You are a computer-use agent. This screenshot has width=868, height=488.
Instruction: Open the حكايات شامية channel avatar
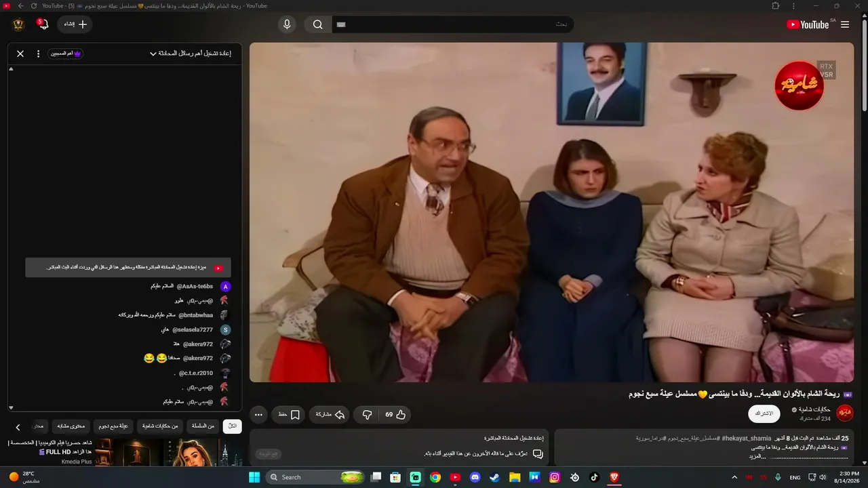845,413
